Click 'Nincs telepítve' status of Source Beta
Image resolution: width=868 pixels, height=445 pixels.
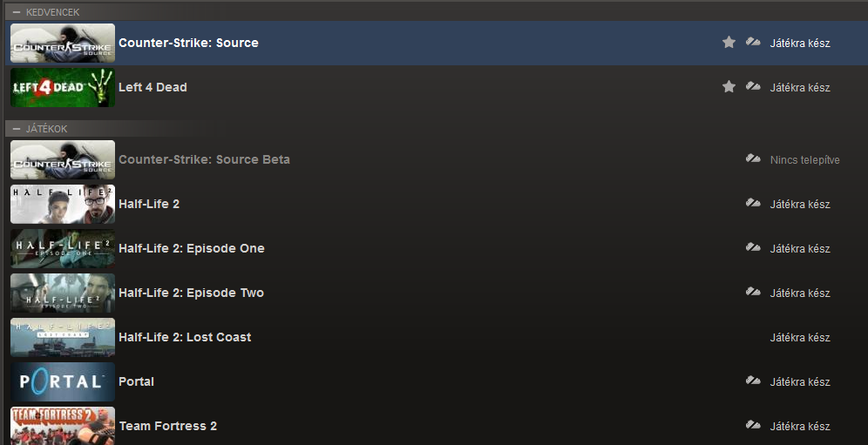(804, 159)
